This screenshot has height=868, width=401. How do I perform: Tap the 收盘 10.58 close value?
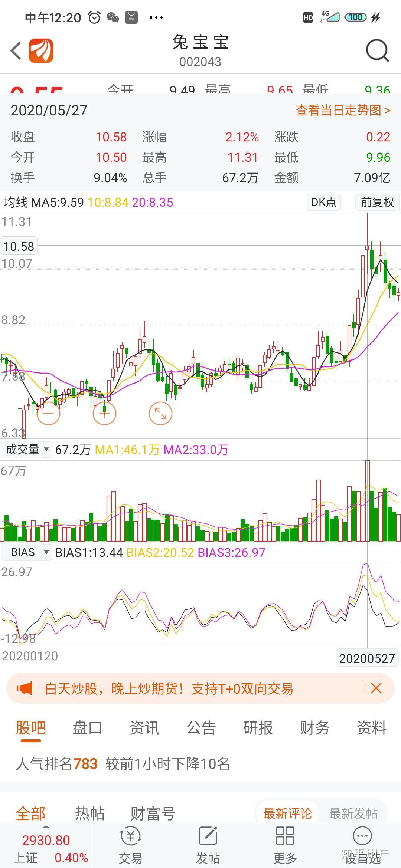111,137
